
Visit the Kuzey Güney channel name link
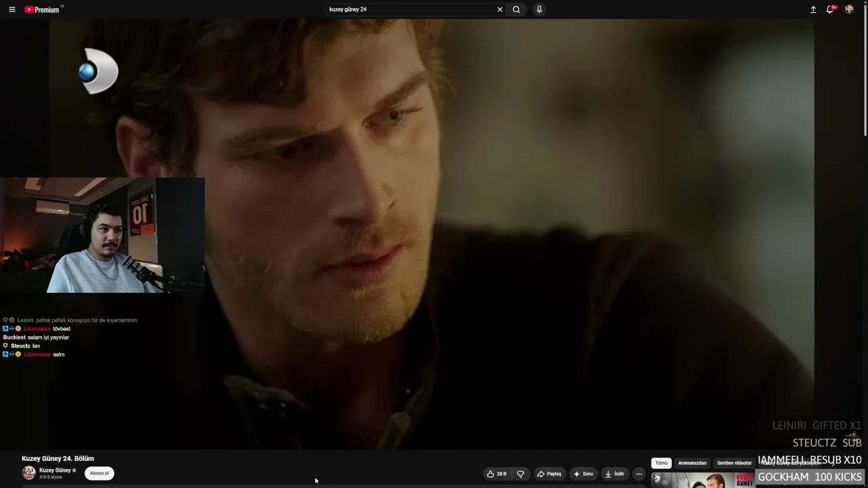point(55,470)
